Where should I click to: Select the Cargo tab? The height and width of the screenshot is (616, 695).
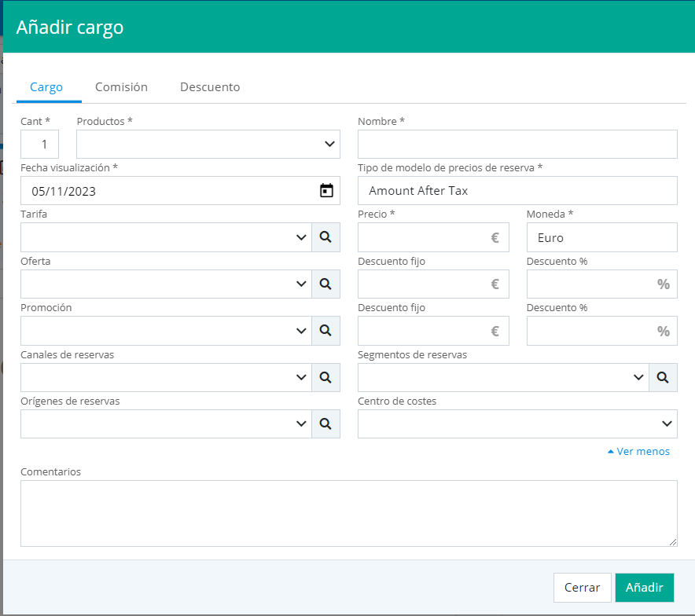pos(46,87)
